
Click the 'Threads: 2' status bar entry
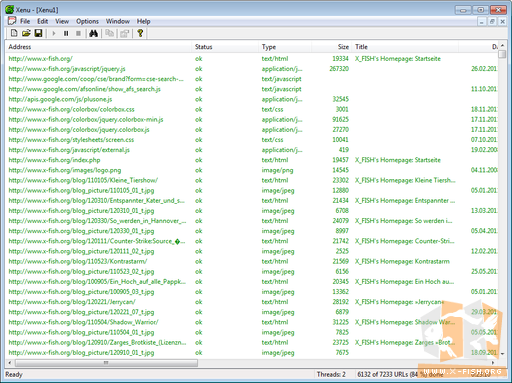331,374
